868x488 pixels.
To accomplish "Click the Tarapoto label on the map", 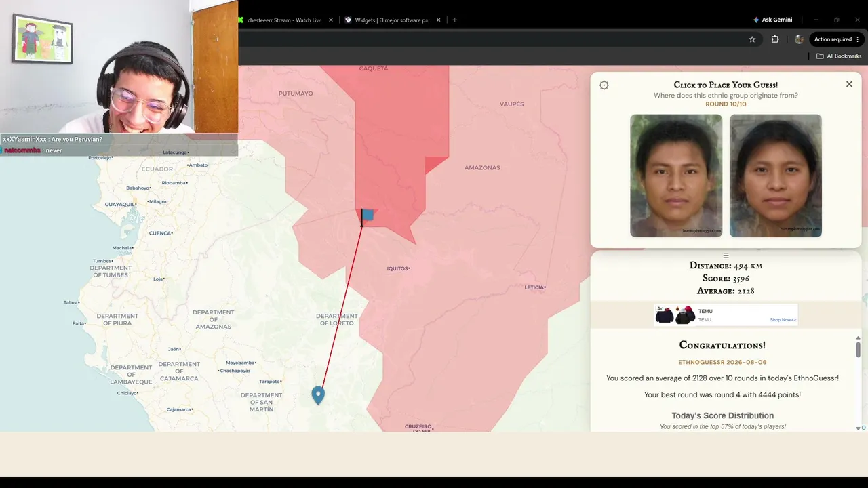I will tap(270, 382).
